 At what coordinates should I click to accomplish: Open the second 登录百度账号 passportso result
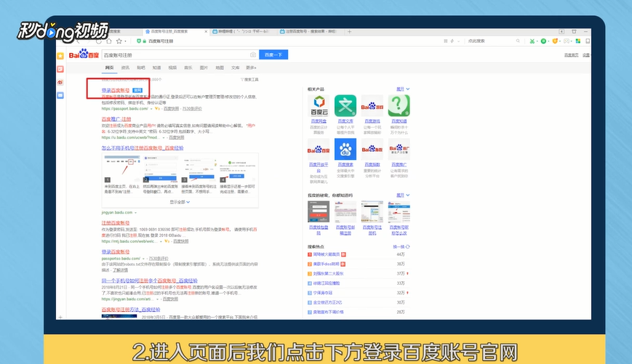point(116,251)
